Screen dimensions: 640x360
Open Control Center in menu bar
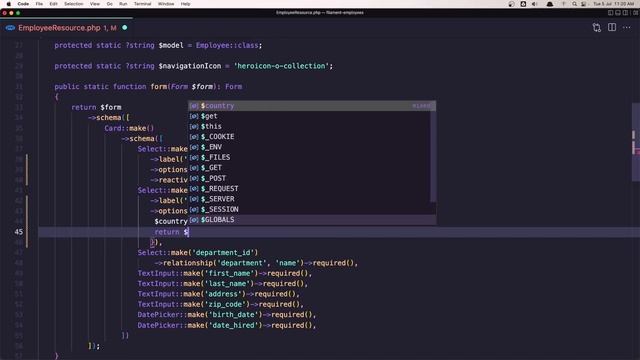click(x=584, y=4)
